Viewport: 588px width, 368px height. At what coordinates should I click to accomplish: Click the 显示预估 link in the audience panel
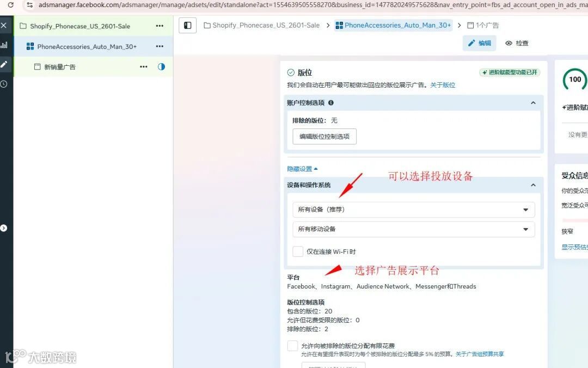(x=574, y=247)
